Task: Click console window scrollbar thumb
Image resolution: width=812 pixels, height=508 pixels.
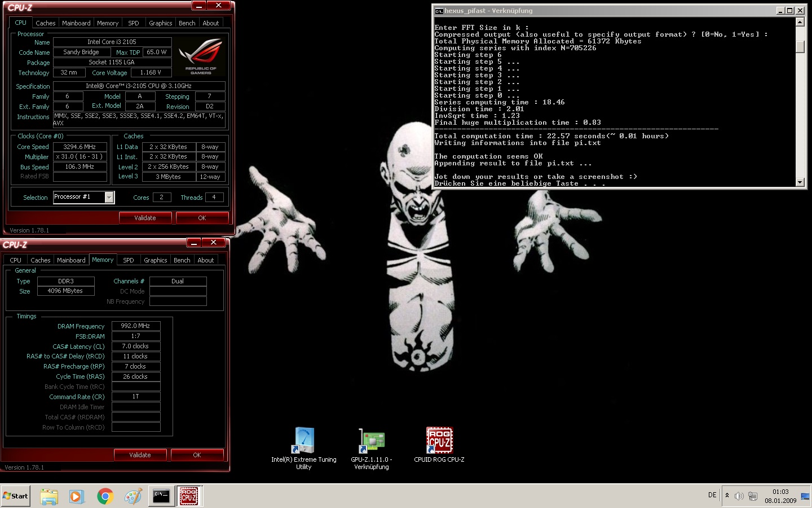Action: tap(800, 47)
